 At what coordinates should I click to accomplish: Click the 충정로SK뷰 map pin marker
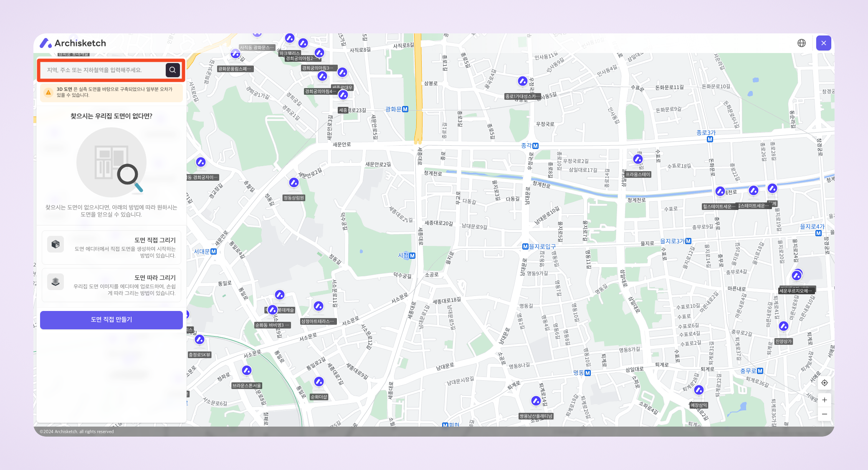tap(200, 340)
